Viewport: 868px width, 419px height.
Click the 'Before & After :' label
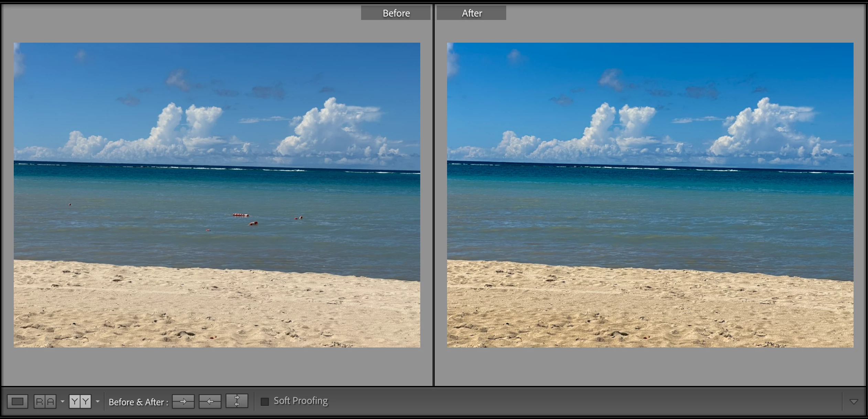(138, 402)
